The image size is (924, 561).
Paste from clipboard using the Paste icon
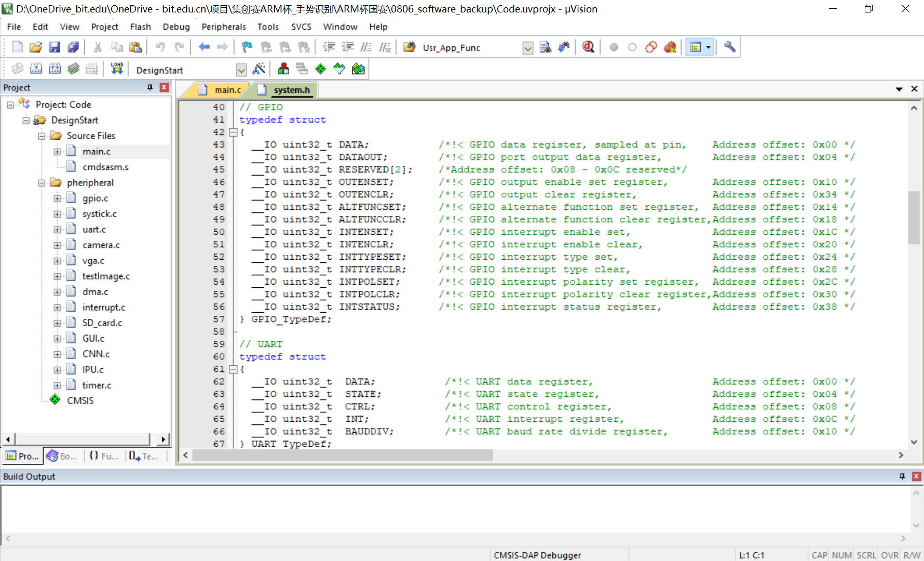coord(135,47)
